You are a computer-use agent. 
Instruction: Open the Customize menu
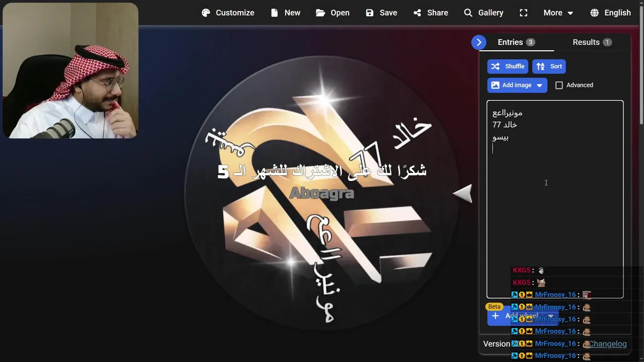pos(228,13)
